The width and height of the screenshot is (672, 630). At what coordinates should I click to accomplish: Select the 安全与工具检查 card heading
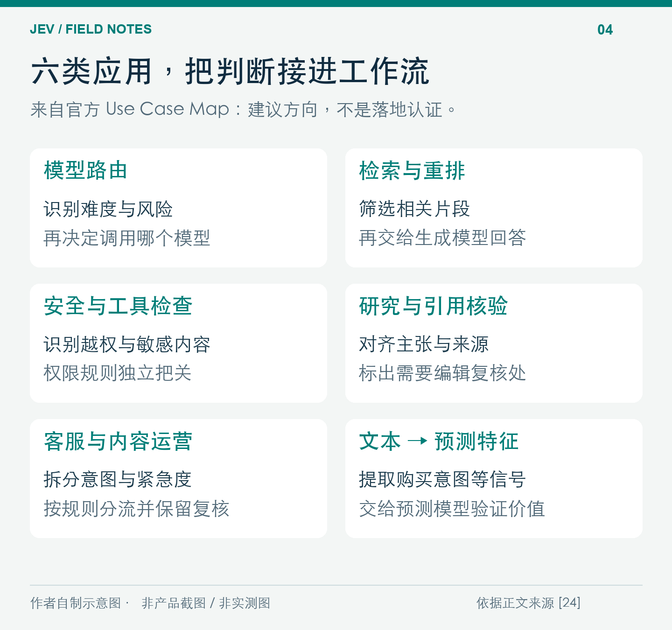[x=118, y=306]
